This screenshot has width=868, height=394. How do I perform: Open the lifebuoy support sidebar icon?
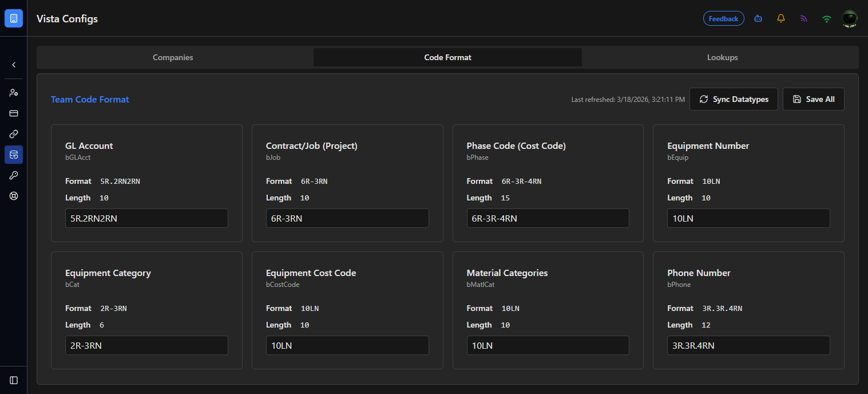[x=14, y=196]
